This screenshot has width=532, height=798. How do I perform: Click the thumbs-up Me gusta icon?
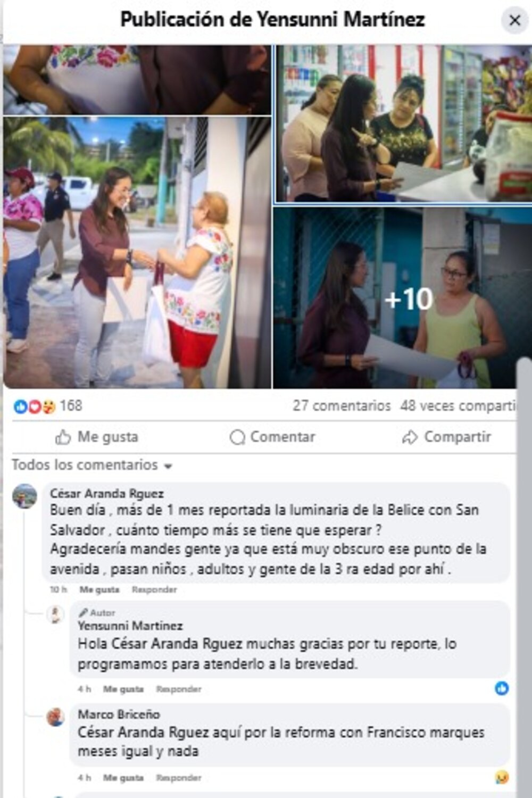[x=63, y=437]
